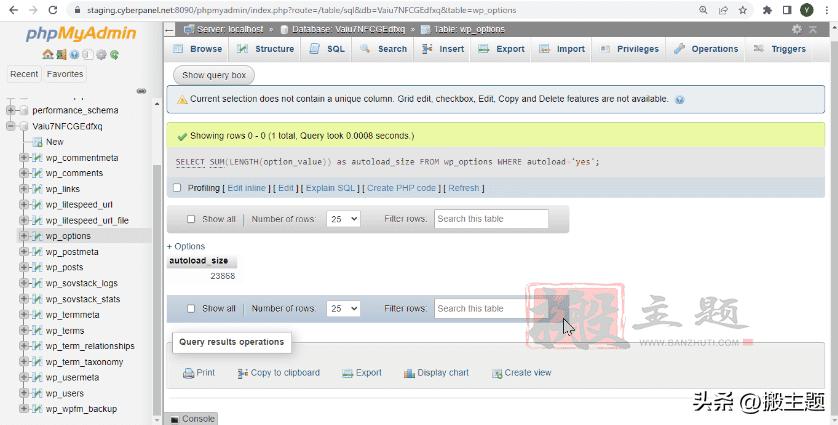Image resolution: width=838 pixels, height=425 pixels.
Task: Click the table icon beside wp_posts
Action: (x=37, y=267)
